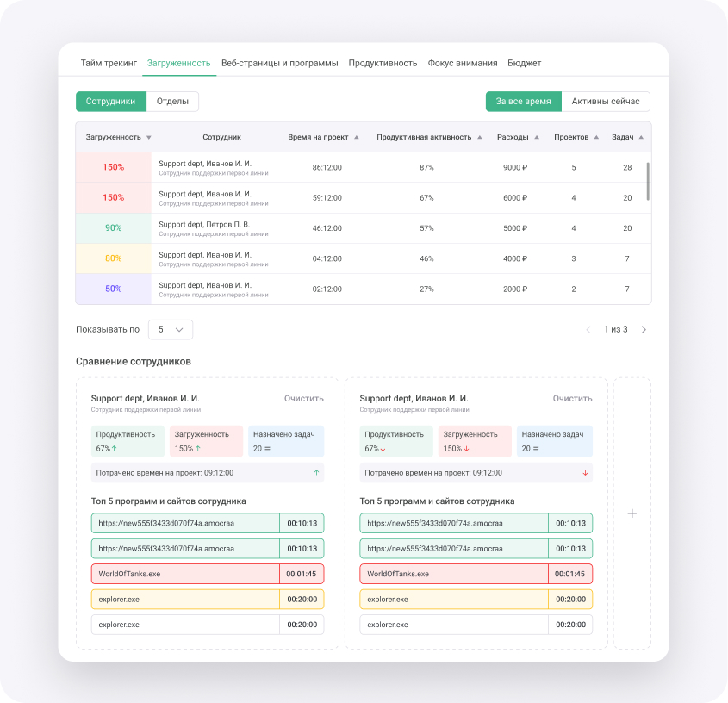
Task: Click the 28 tasks value
Action: tap(627, 168)
